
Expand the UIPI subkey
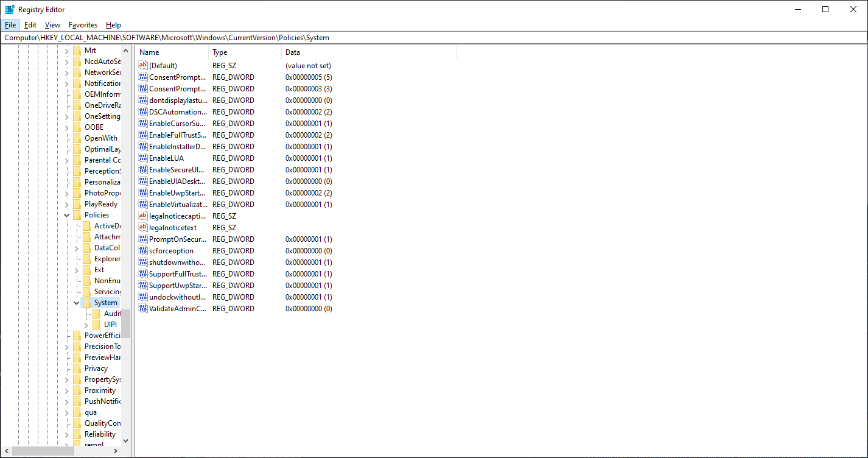point(86,325)
